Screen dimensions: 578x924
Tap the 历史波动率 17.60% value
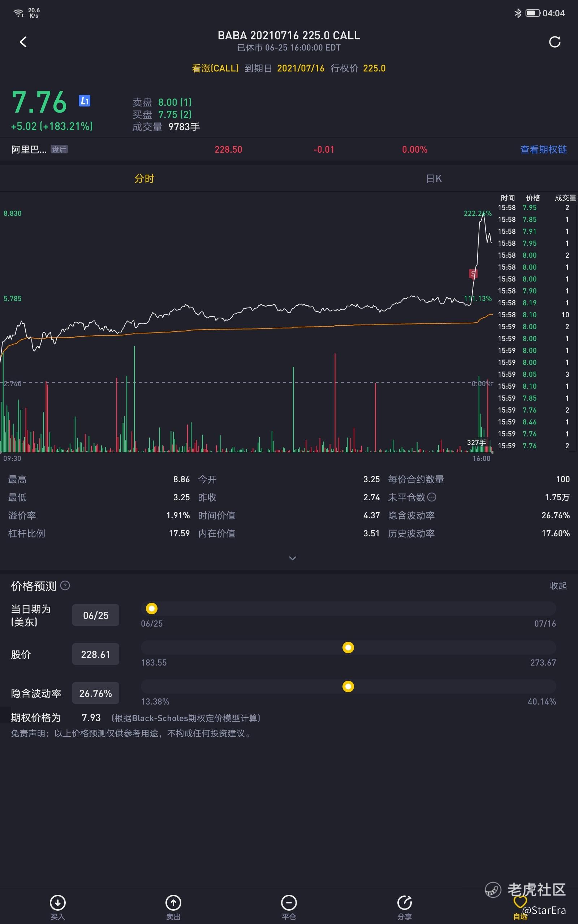[x=556, y=533]
